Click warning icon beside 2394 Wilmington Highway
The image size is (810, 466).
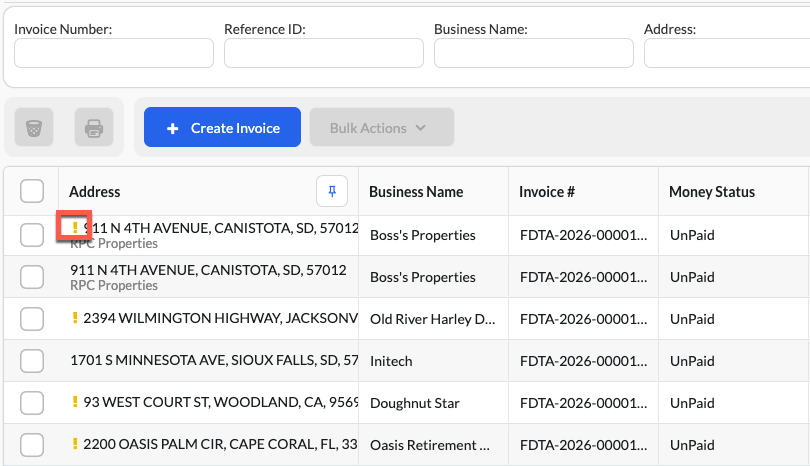click(x=75, y=318)
